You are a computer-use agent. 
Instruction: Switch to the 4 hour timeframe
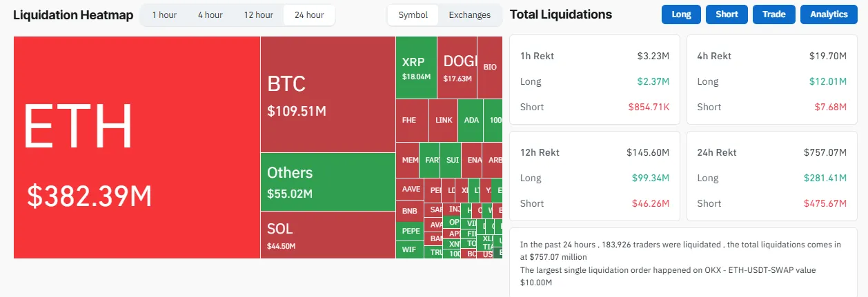pos(210,14)
